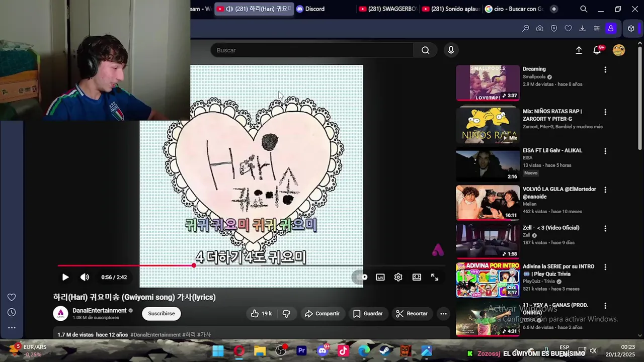The image size is (644, 362).
Task: Play the Gwiyomi song video
Action: (x=65, y=277)
